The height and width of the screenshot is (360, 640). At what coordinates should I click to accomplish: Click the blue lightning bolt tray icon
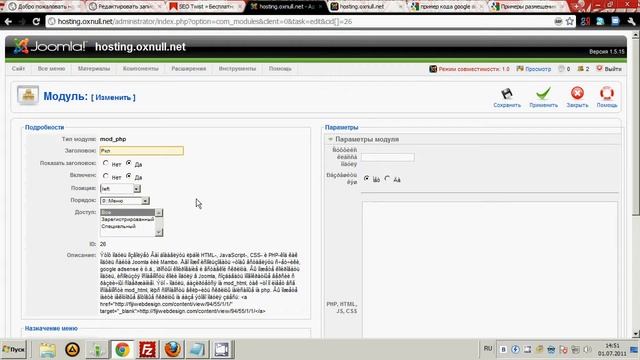tap(515, 349)
